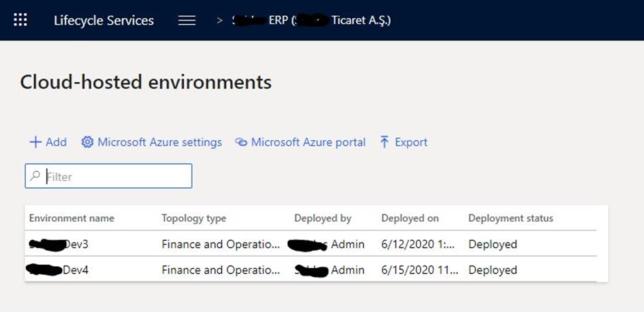
Task: Open the hamburger navigation menu
Action: click(x=187, y=21)
